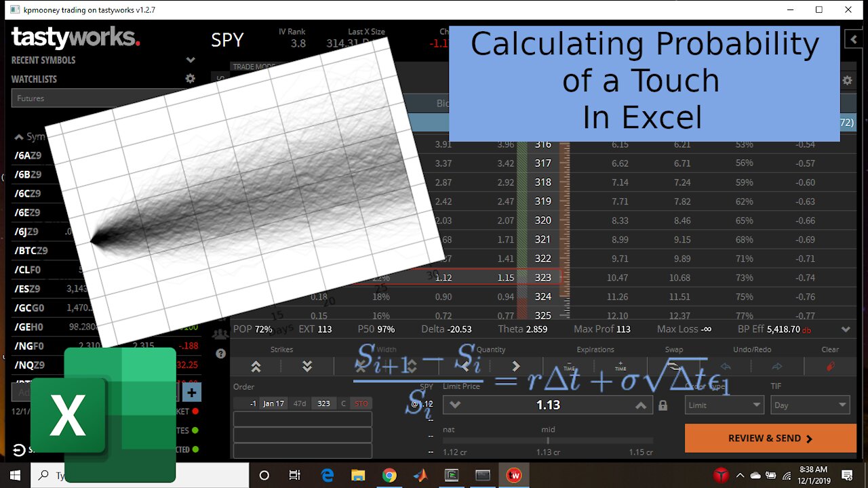Launch Chrome from taskbar
This screenshot has height=488, width=868.
click(389, 475)
